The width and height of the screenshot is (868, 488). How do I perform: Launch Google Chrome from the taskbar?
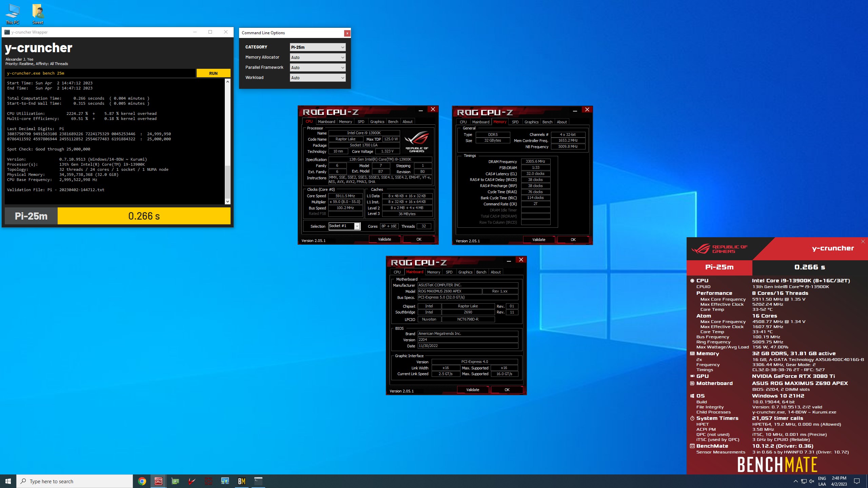pos(142,481)
